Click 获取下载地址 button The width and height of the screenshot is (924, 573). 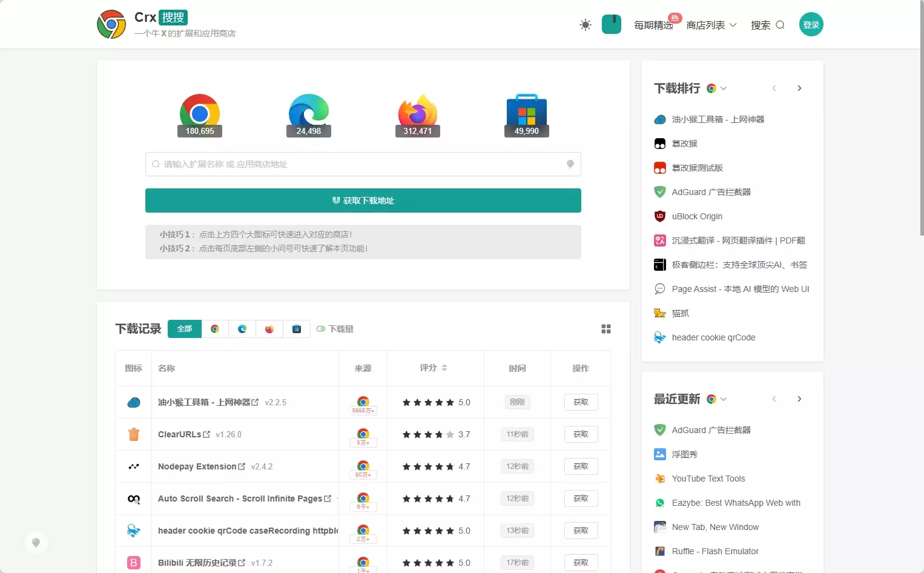[363, 200]
